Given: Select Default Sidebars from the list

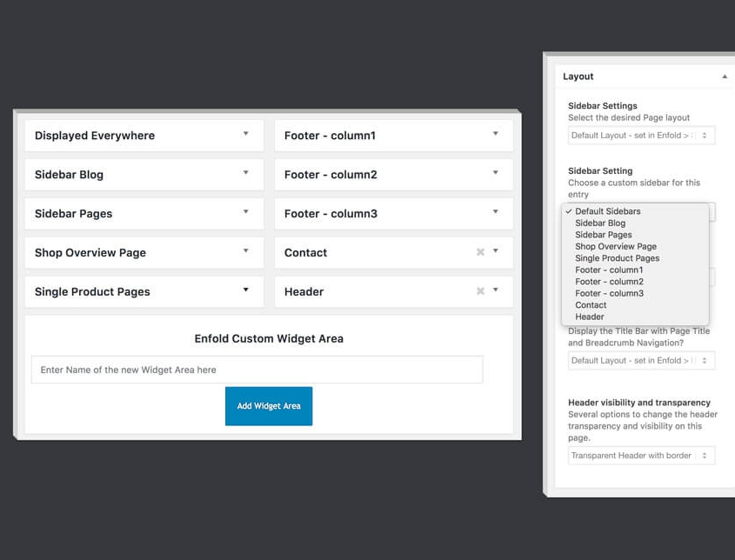Looking at the screenshot, I should pyautogui.click(x=607, y=211).
